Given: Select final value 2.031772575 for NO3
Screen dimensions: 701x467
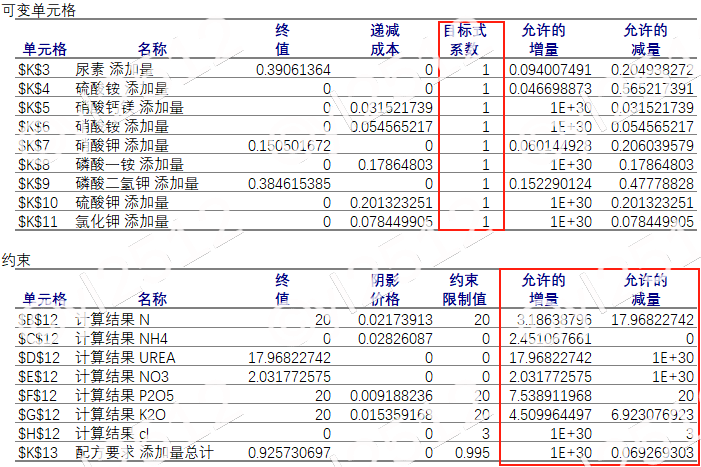Looking at the screenshot, I should click(x=289, y=376).
